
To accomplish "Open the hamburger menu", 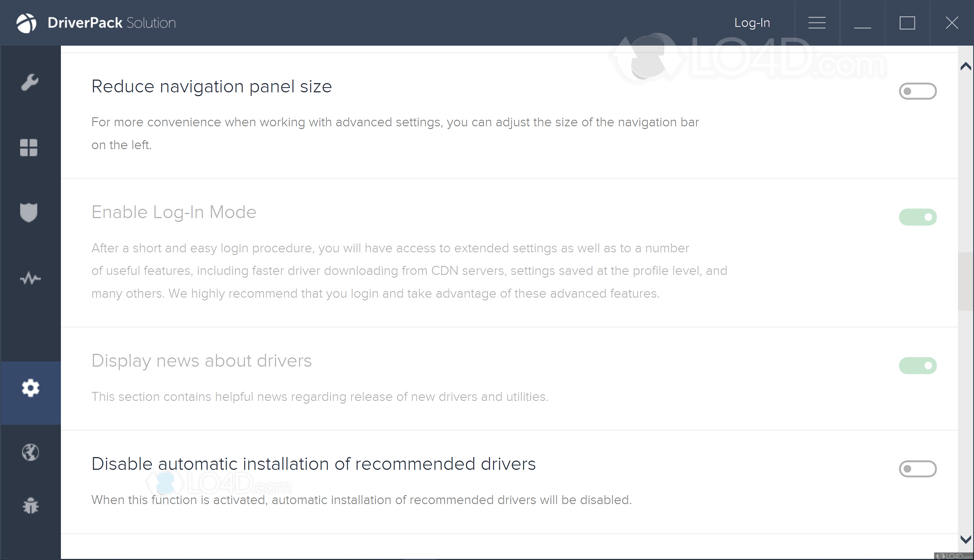I will (x=817, y=22).
